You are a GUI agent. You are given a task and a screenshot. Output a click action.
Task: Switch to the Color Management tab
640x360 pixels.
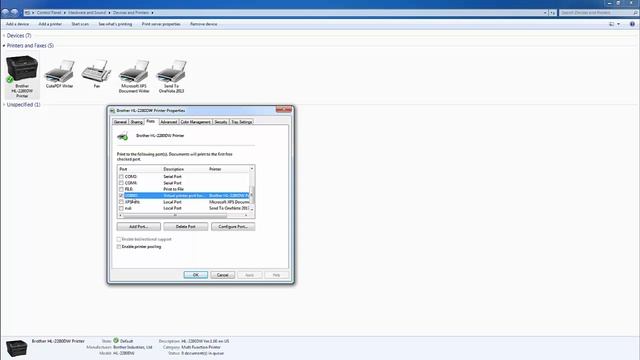pyautogui.click(x=196, y=122)
